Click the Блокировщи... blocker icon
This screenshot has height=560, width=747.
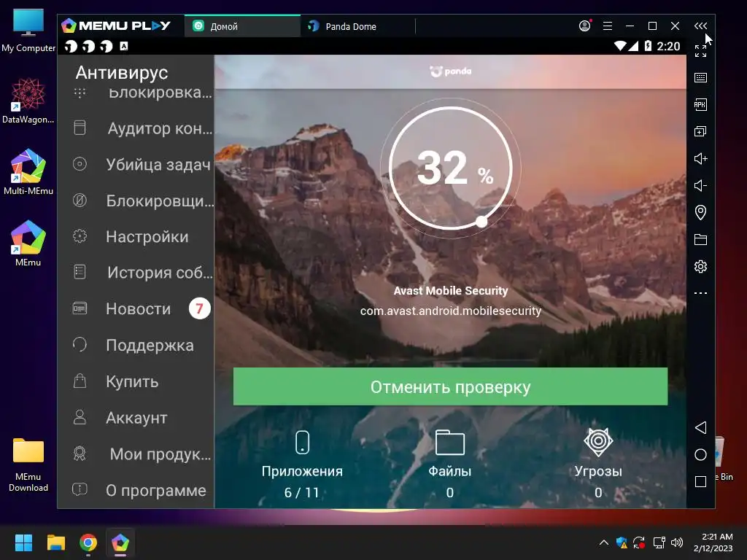coord(80,200)
